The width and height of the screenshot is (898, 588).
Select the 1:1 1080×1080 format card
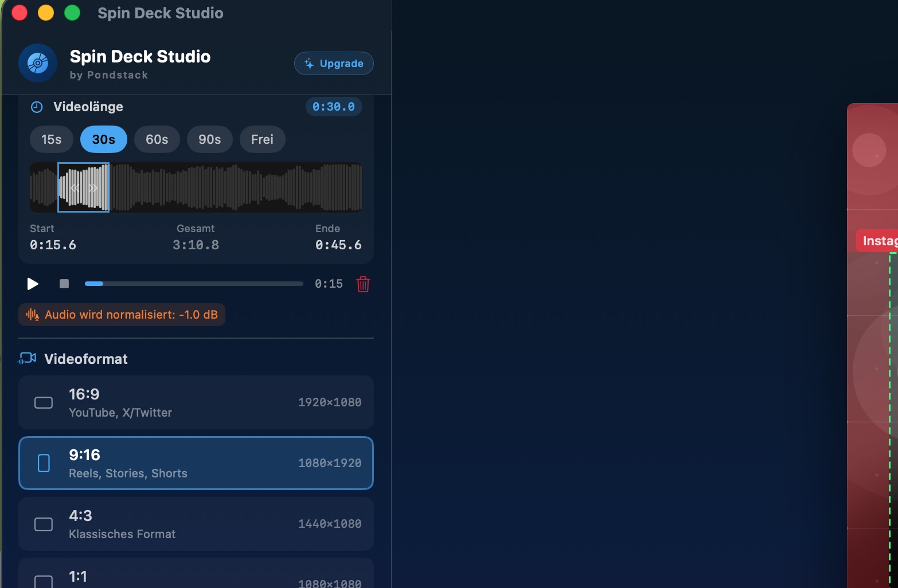tap(196, 573)
